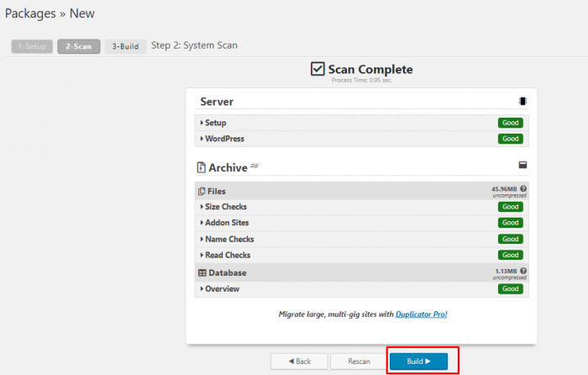The height and width of the screenshot is (375, 588).
Task: Click the Scan Complete checkmark icon
Action: tap(318, 70)
